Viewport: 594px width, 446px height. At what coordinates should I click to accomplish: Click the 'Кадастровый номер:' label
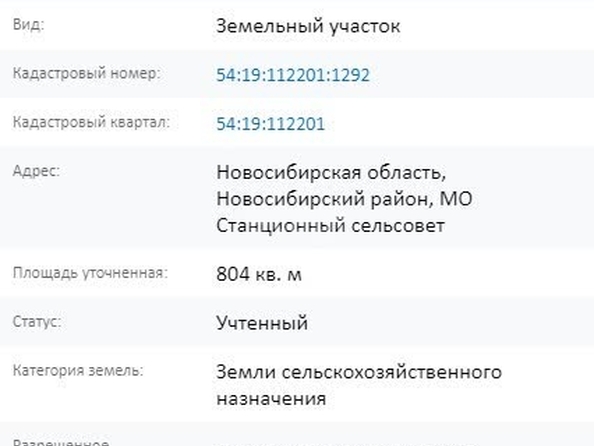[87, 73]
